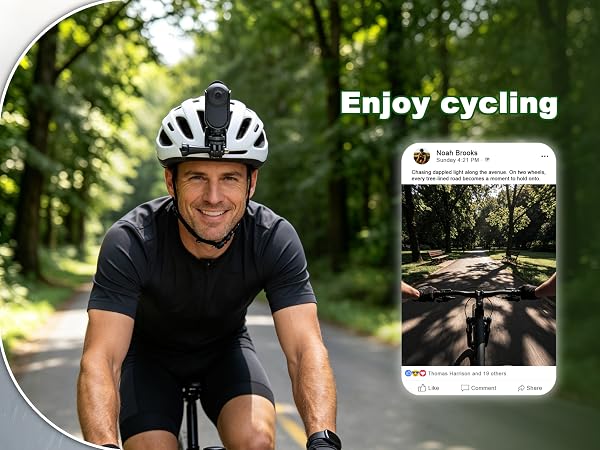Viewport: 600px width, 450px height.
Task: Click the thumbs-up icon of Like
Action: [x=422, y=388]
